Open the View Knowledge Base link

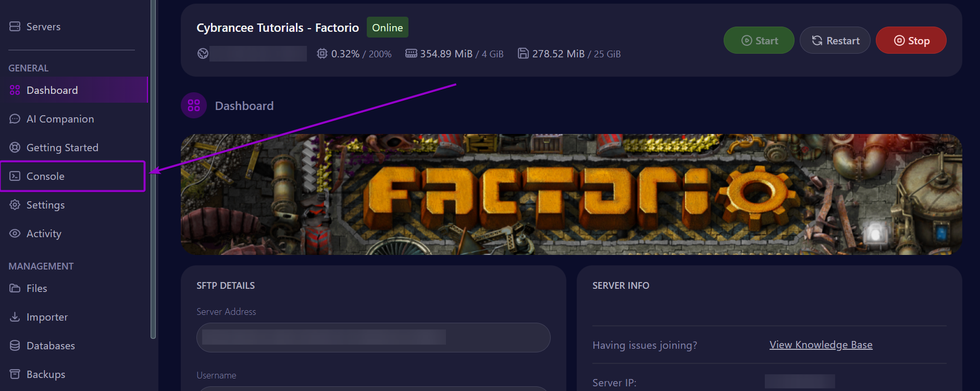coord(821,345)
